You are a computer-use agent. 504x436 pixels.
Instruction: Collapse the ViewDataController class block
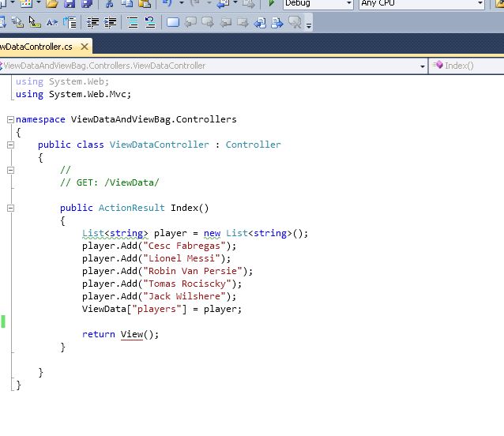coord(10,145)
